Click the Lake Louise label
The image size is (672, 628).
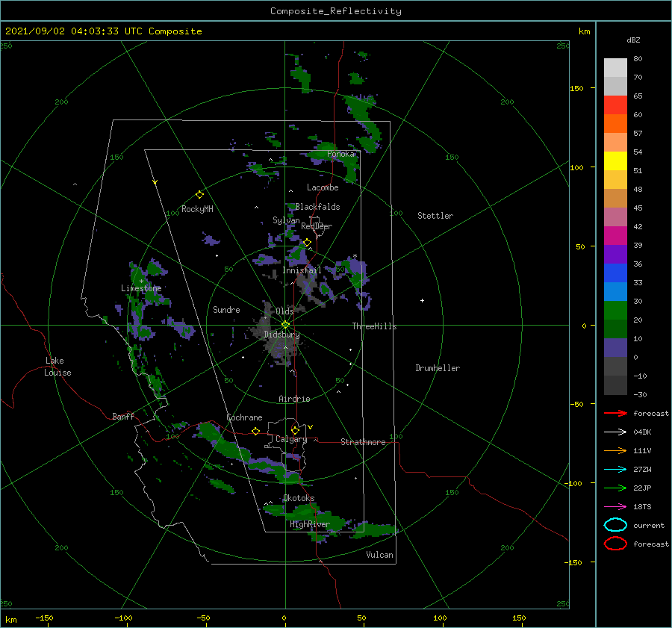pos(57,367)
